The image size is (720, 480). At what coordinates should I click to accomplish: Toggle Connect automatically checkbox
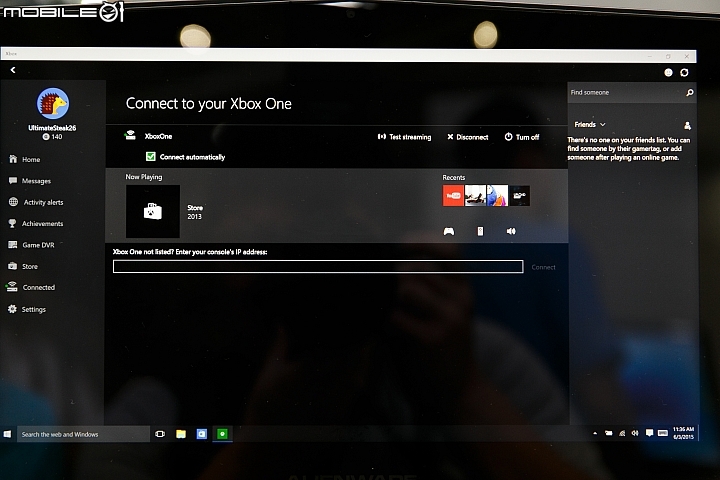pos(151,157)
